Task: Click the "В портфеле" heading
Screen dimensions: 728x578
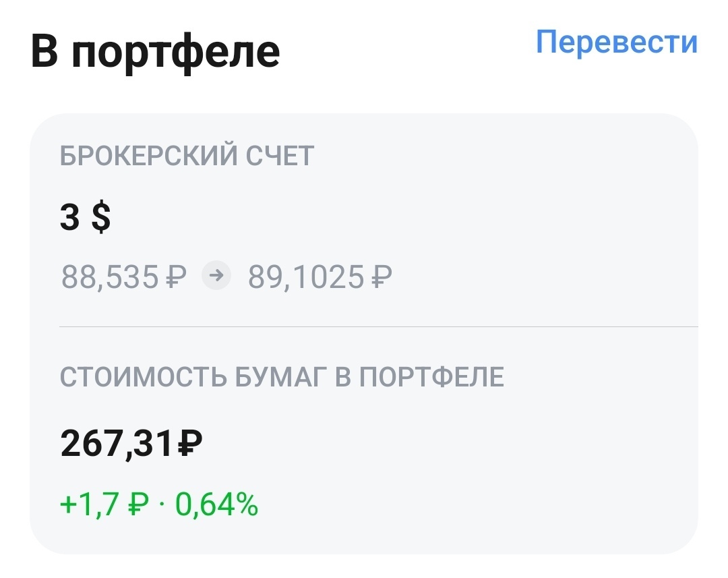Action: pyautogui.click(x=155, y=53)
